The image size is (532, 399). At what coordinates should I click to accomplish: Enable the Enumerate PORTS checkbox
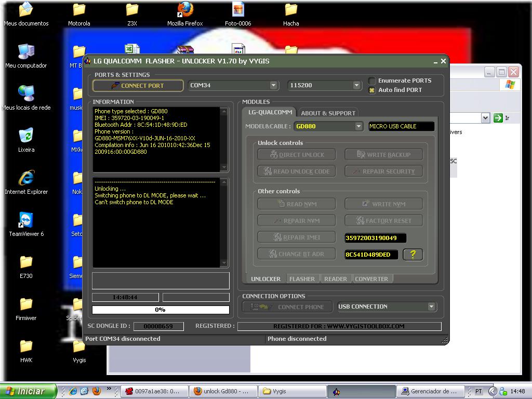(372, 81)
